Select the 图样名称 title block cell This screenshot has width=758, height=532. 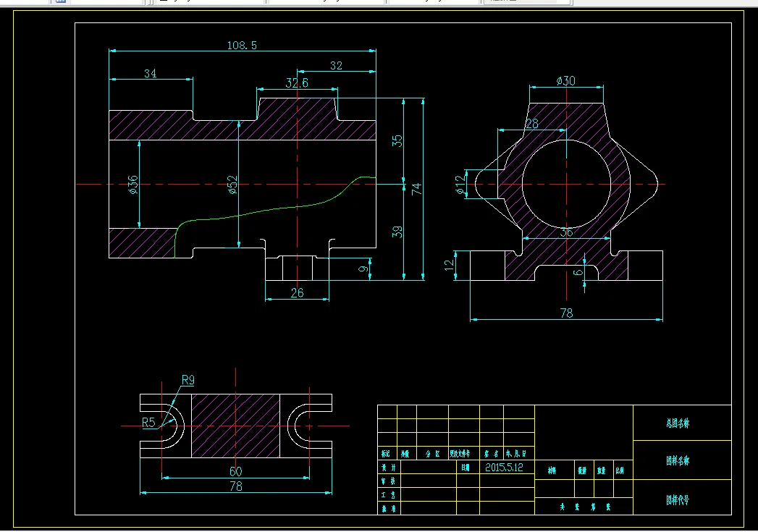[x=678, y=460]
